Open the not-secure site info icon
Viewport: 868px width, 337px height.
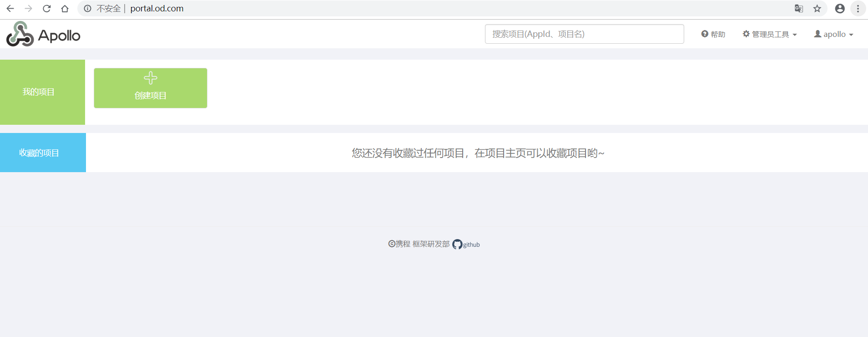[87, 9]
